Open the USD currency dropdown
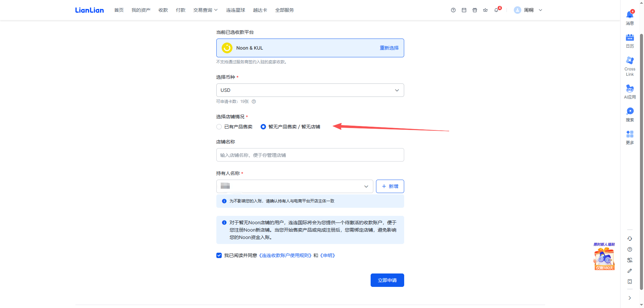The image size is (644, 308). coord(310,90)
